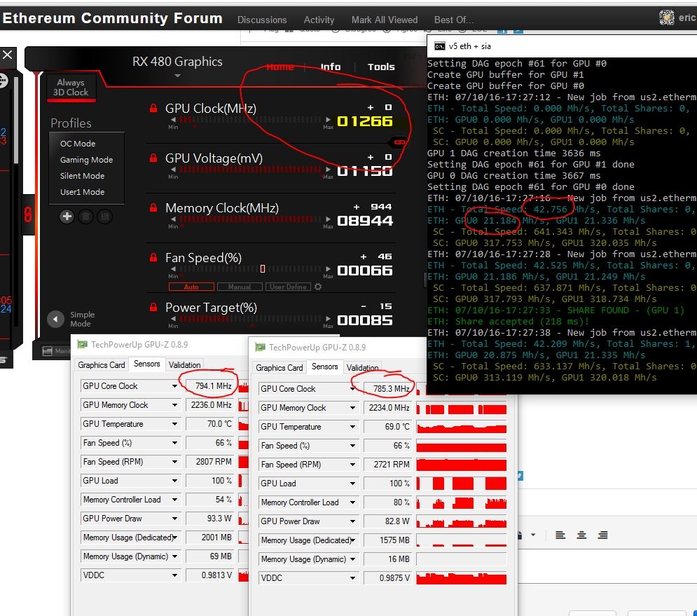The width and height of the screenshot is (697, 616).
Task: Open VDDC dropdown in left GPU-Z
Action: tap(174, 575)
